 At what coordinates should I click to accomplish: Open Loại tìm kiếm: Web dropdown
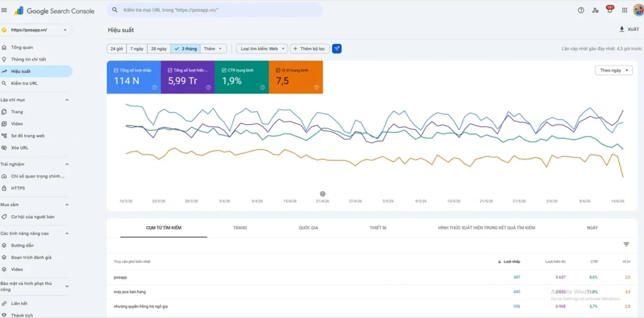262,49
